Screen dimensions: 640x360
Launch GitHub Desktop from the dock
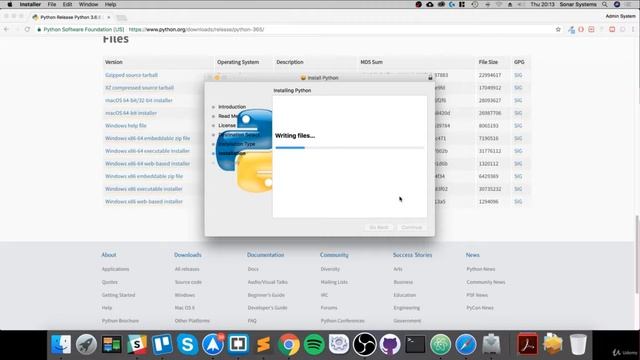click(390, 344)
